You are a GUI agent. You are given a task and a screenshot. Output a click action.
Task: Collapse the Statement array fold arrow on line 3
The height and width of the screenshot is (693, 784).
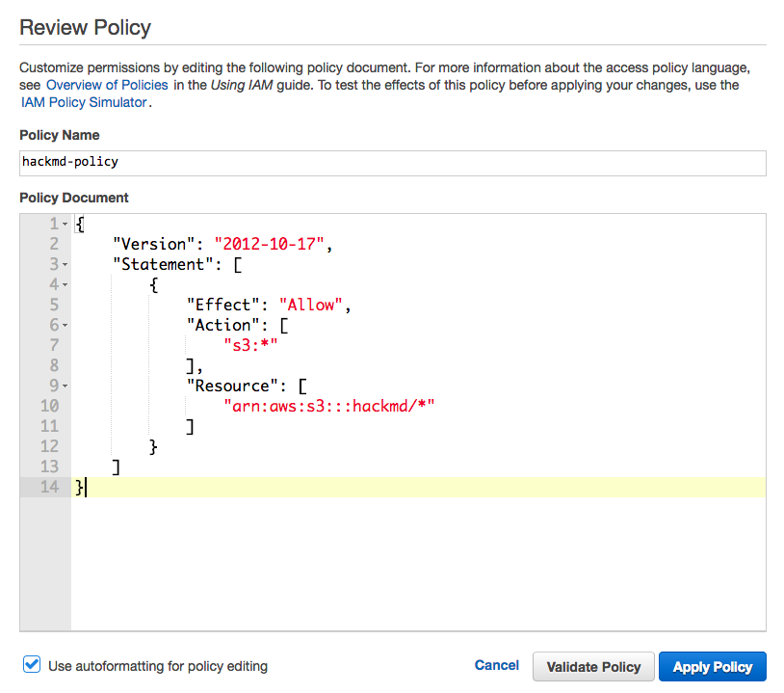click(65, 265)
